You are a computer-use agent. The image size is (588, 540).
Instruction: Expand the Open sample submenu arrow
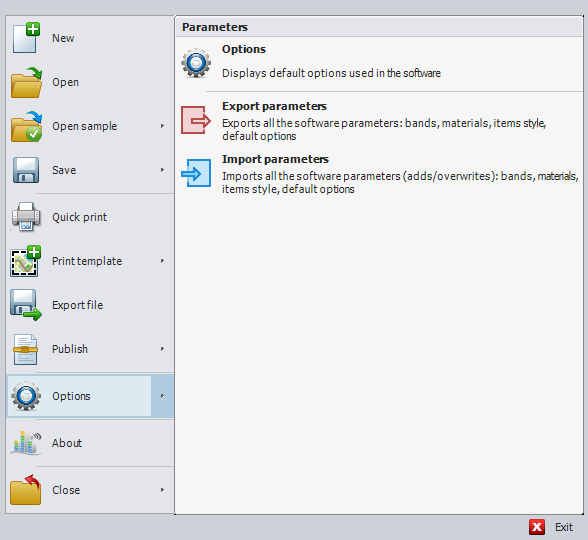(x=162, y=126)
